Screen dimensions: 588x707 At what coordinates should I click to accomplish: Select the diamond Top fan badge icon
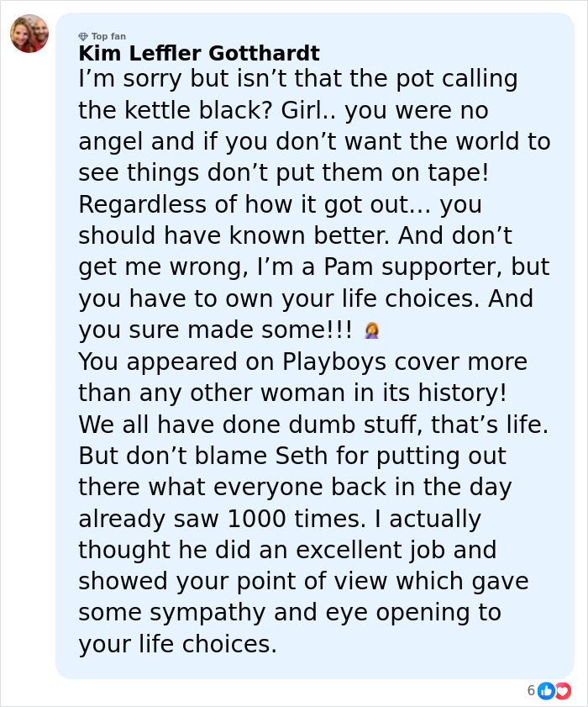[81, 37]
